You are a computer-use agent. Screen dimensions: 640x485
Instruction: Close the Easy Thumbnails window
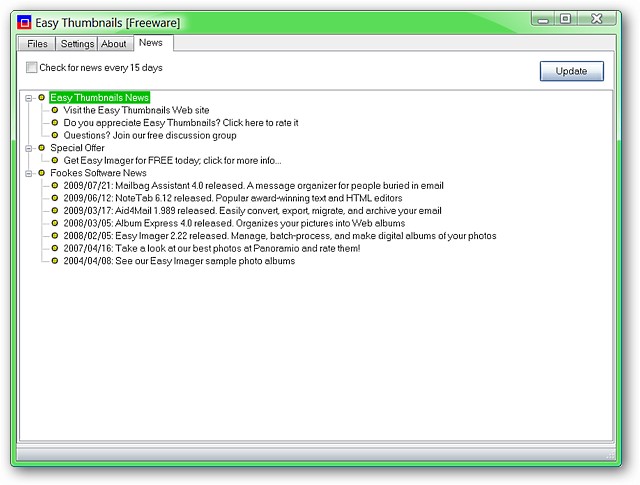click(x=596, y=19)
